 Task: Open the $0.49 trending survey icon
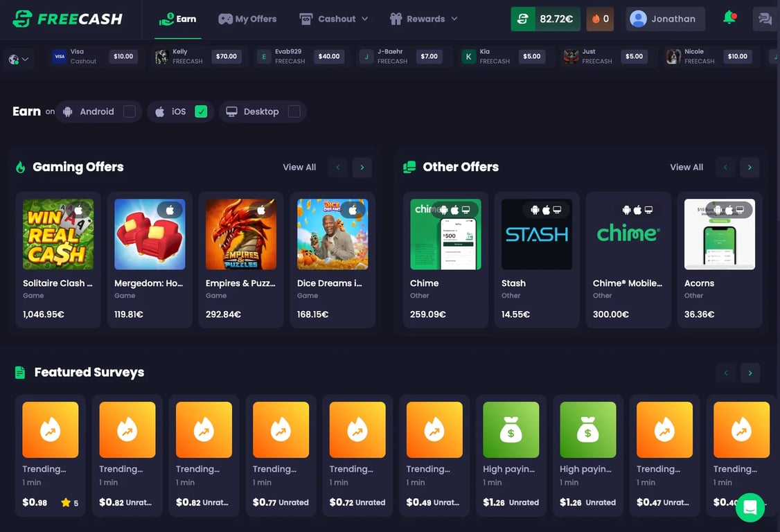click(434, 430)
